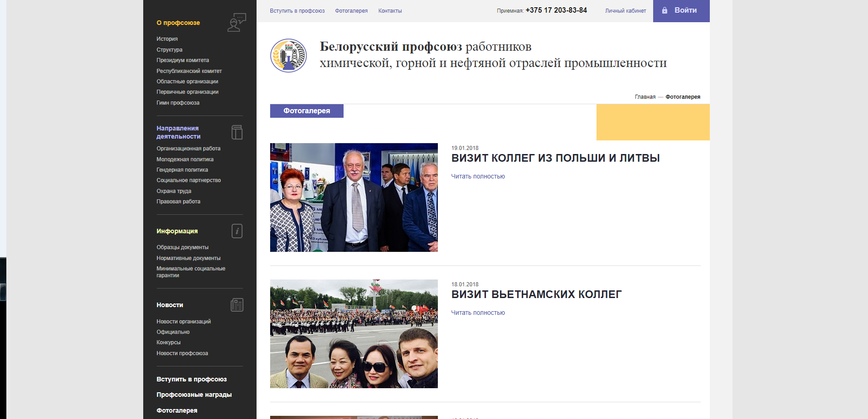Open sidebar Фотогалерея item
Viewport: 868px width, 419px height.
tap(177, 410)
